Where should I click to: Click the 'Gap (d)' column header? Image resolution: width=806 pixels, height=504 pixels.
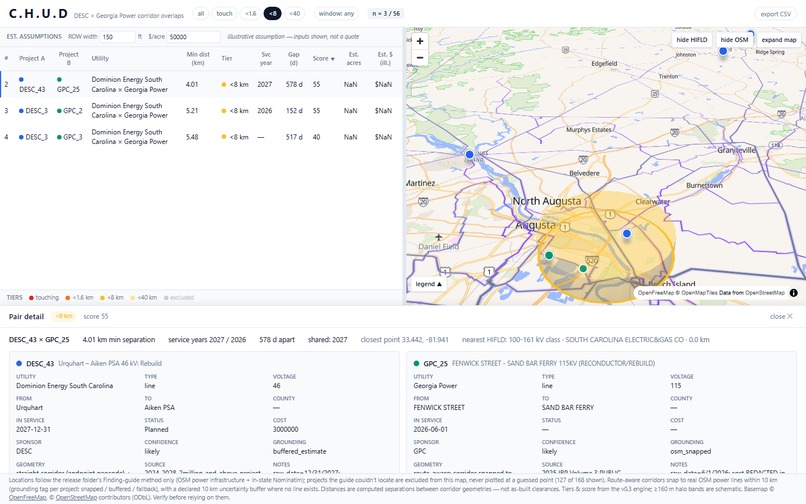[x=294, y=59]
